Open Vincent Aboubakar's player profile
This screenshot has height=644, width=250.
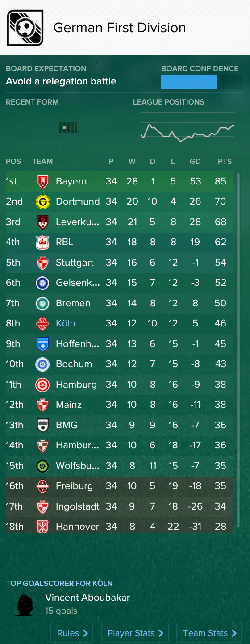click(x=87, y=597)
